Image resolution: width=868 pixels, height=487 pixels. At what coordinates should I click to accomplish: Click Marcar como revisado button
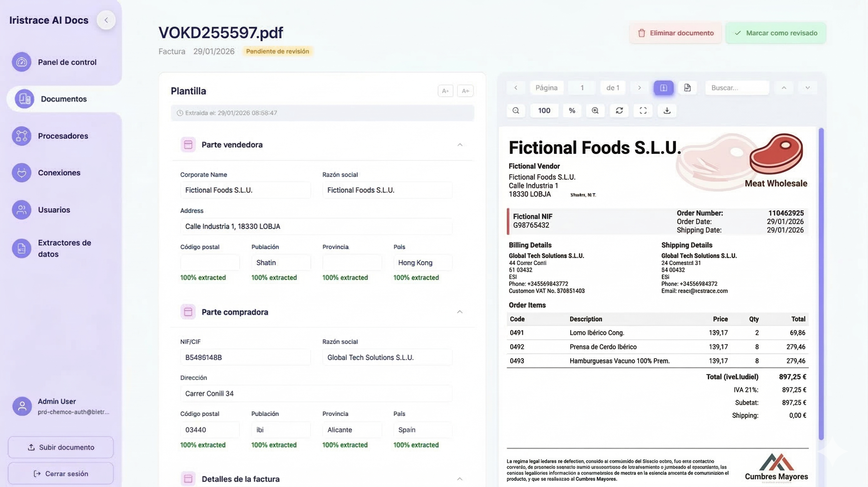pos(776,33)
